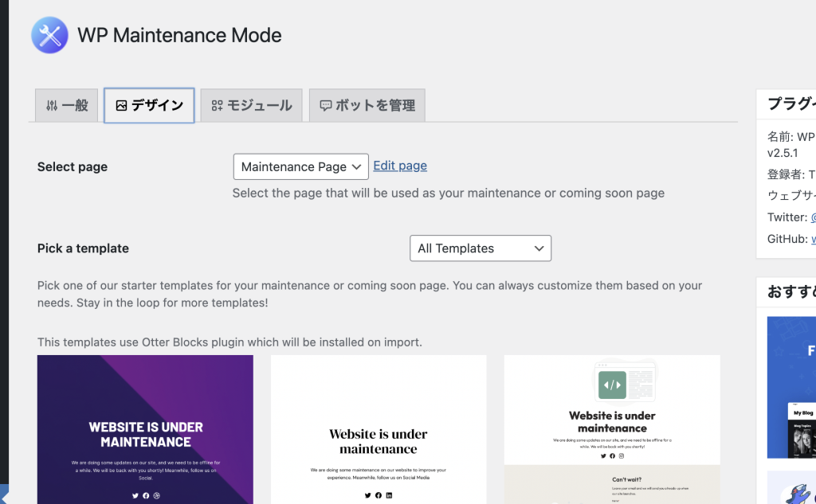Screen dimensions: 816x504
Task: Choose the white serif maintenance template
Action: (379, 429)
